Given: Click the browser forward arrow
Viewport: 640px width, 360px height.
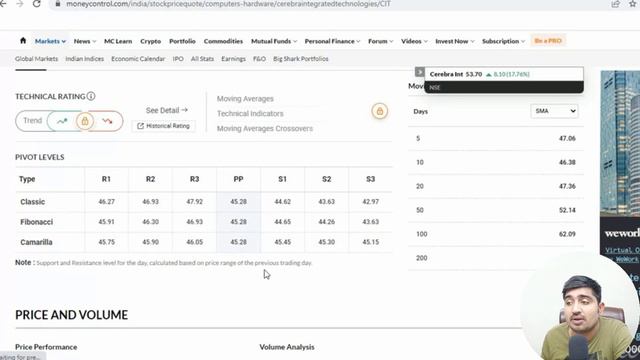Looking at the screenshot, I should pos(19,4).
